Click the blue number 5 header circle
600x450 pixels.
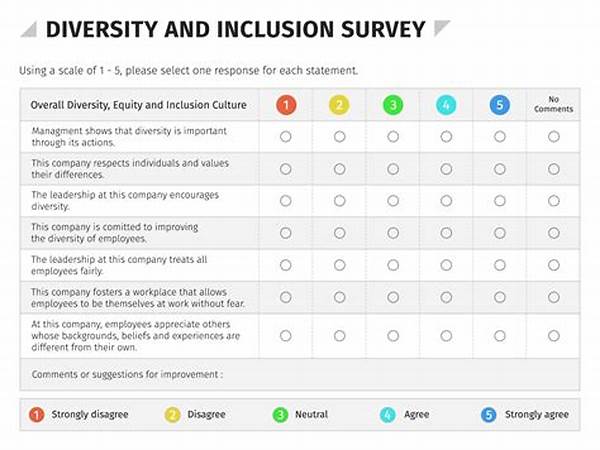click(x=499, y=104)
